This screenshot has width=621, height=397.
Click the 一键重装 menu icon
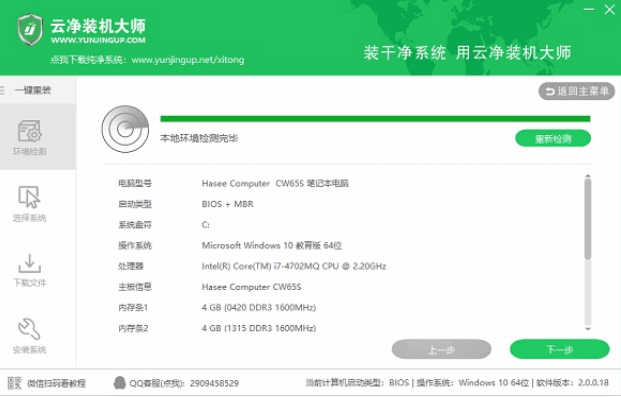pos(2,90)
